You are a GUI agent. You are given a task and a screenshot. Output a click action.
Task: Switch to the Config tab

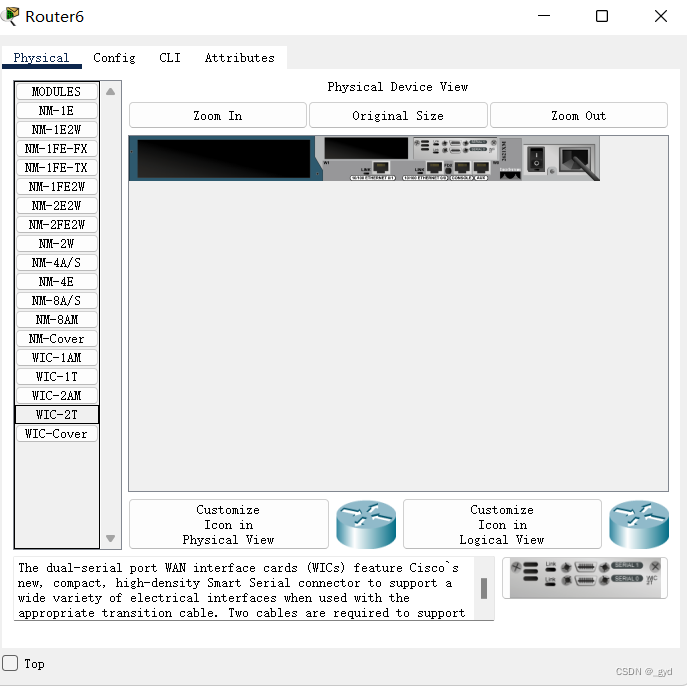(x=114, y=58)
